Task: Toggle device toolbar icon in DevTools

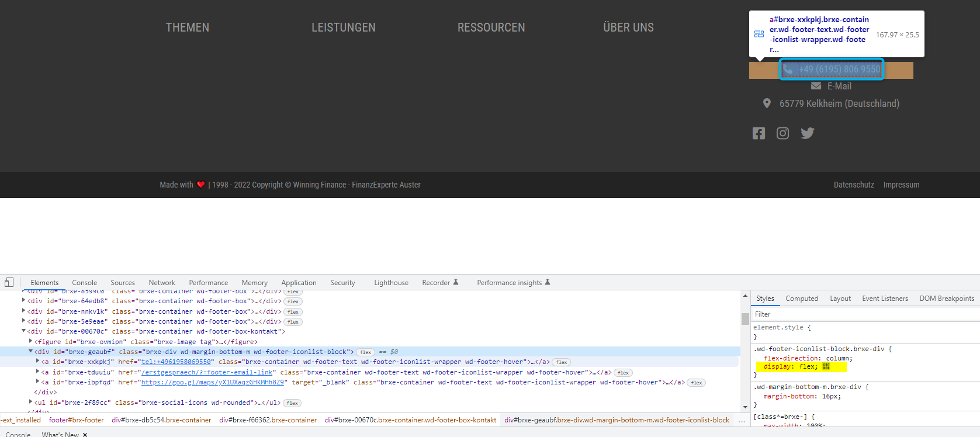Action: coord(9,282)
